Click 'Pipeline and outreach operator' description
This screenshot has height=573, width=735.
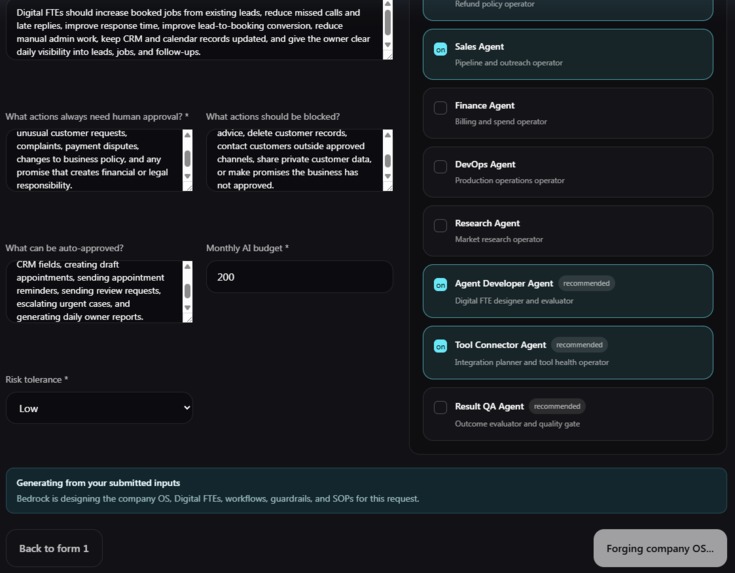pyautogui.click(x=509, y=62)
